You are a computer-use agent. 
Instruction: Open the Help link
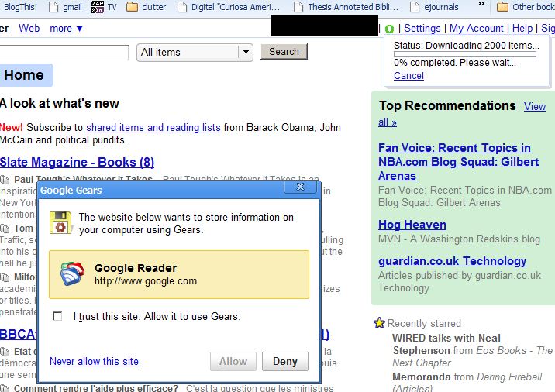point(522,29)
